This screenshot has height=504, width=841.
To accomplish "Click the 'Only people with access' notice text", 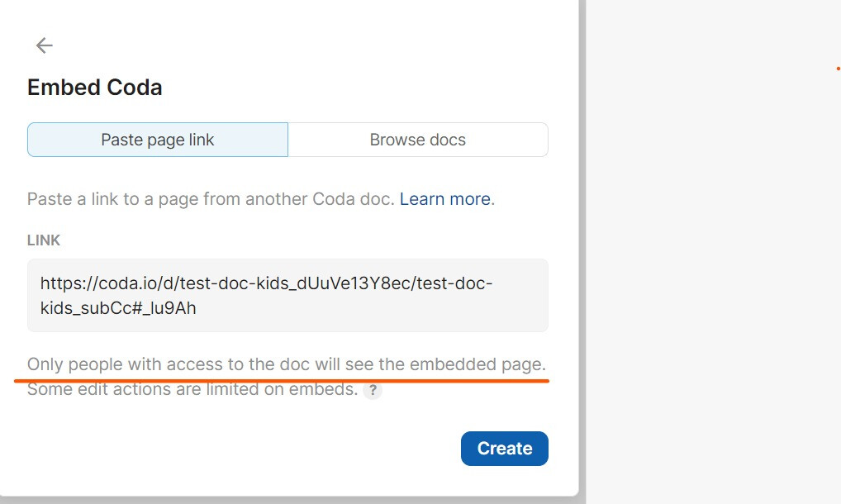I will coord(287,364).
